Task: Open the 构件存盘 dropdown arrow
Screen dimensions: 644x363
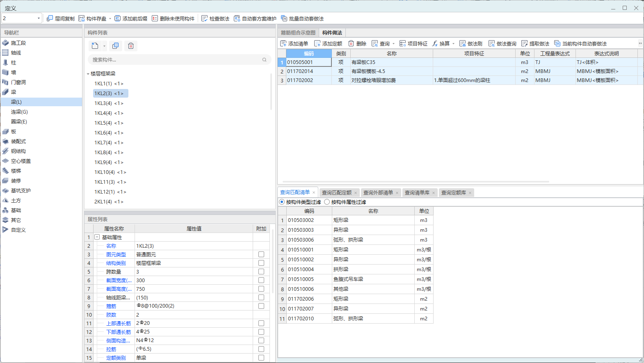Action: 110,18
